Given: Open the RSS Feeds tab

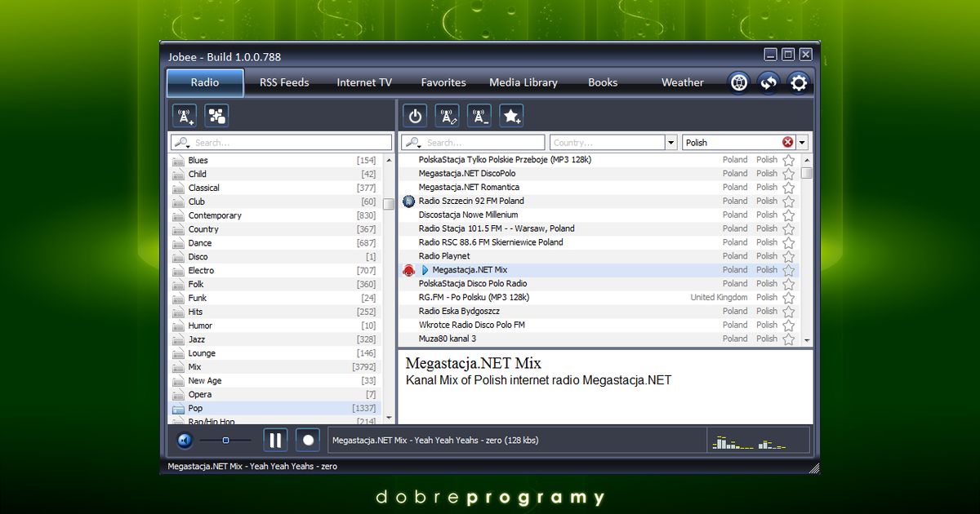Looking at the screenshot, I should click(x=284, y=82).
